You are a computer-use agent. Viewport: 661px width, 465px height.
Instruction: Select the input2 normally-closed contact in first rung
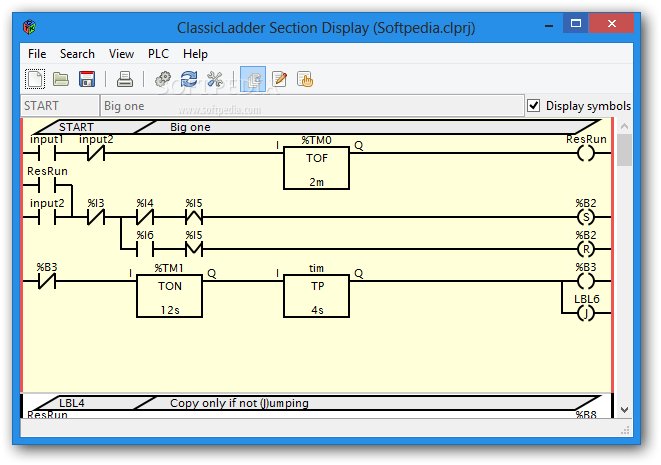coord(96,153)
